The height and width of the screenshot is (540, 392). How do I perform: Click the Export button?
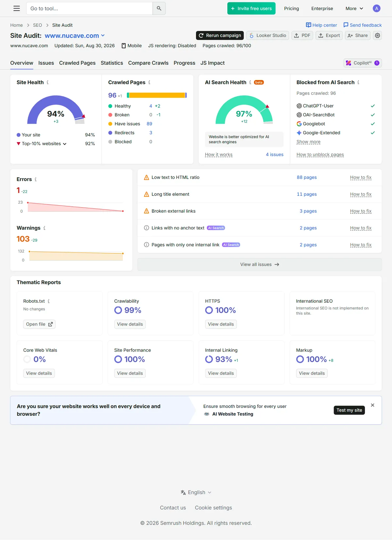coord(329,35)
